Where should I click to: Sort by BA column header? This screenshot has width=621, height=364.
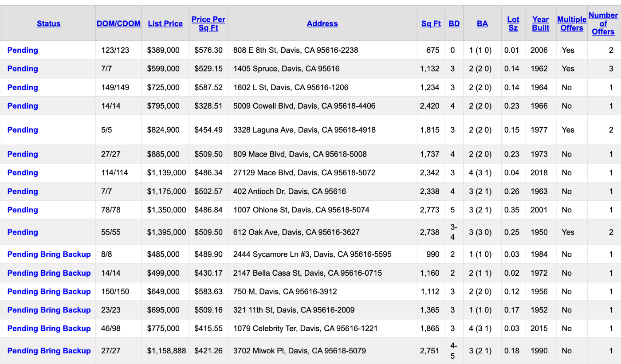[x=483, y=23]
